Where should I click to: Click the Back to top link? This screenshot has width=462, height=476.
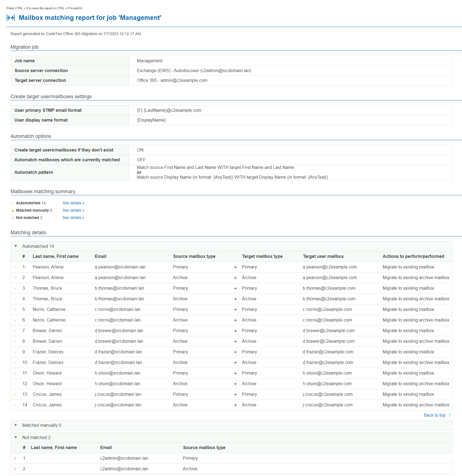(435, 415)
